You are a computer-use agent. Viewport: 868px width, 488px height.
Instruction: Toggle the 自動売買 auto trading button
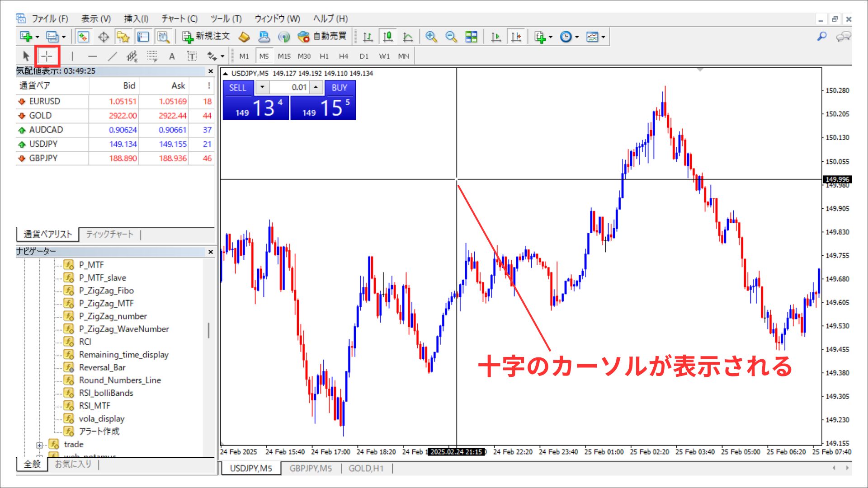(322, 37)
